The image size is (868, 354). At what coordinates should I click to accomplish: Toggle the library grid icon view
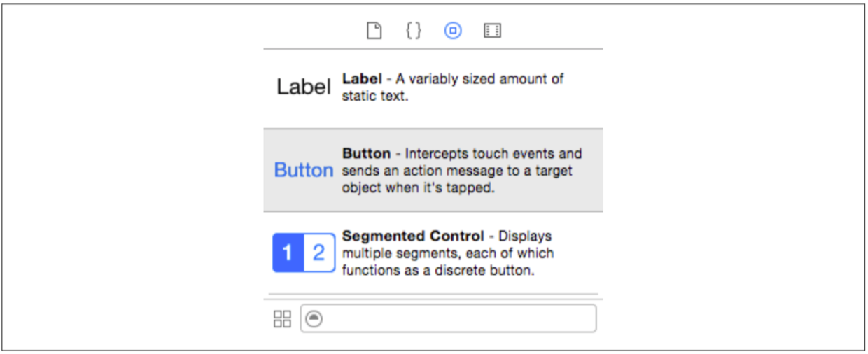(282, 320)
